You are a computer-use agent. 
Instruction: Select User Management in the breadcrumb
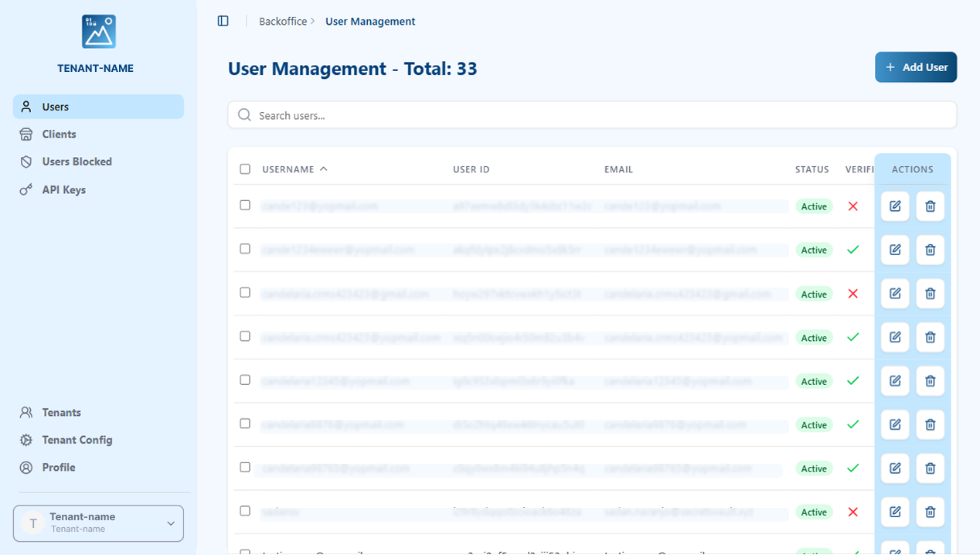click(370, 21)
